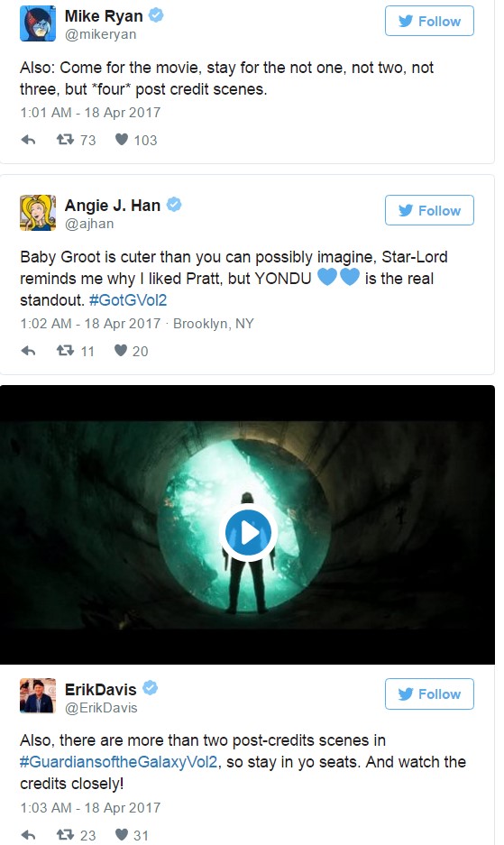Retweet ErikDavis's tweet with 23 retweets
This screenshot has height=845, width=504.
65,835
